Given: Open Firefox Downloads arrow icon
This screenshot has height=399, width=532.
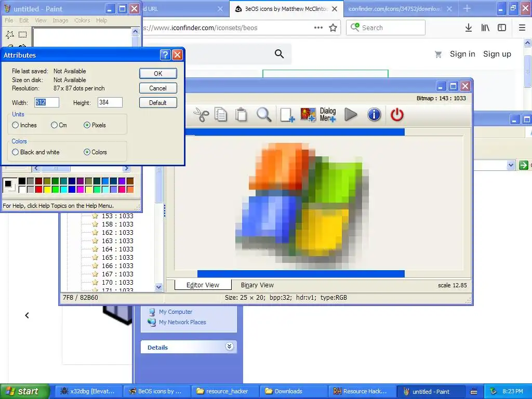Looking at the screenshot, I should pyautogui.click(x=469, y=28).
